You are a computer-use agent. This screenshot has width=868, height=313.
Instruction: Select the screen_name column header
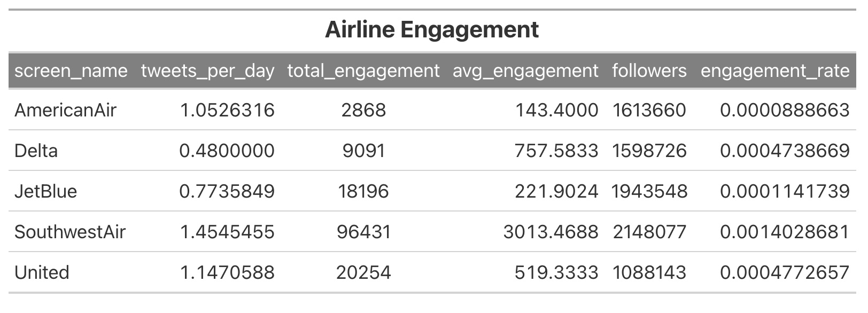pyautogui.click(x=71, y=71)
